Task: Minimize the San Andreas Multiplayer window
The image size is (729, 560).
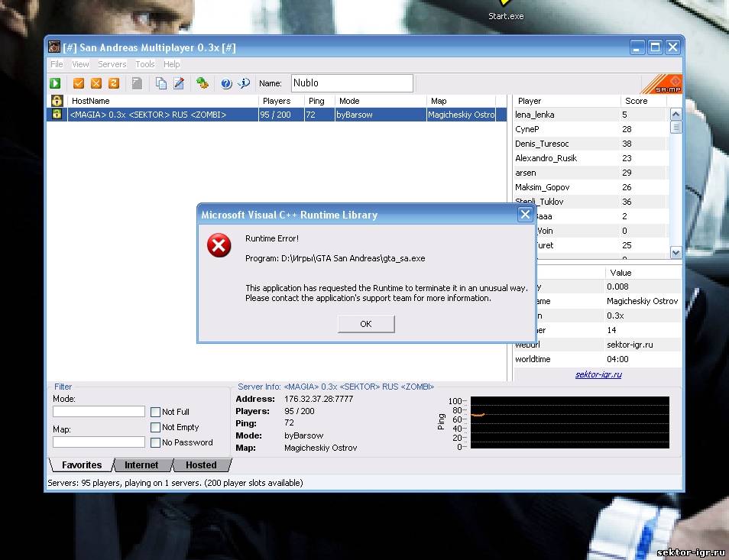Action: click(637, 47)
